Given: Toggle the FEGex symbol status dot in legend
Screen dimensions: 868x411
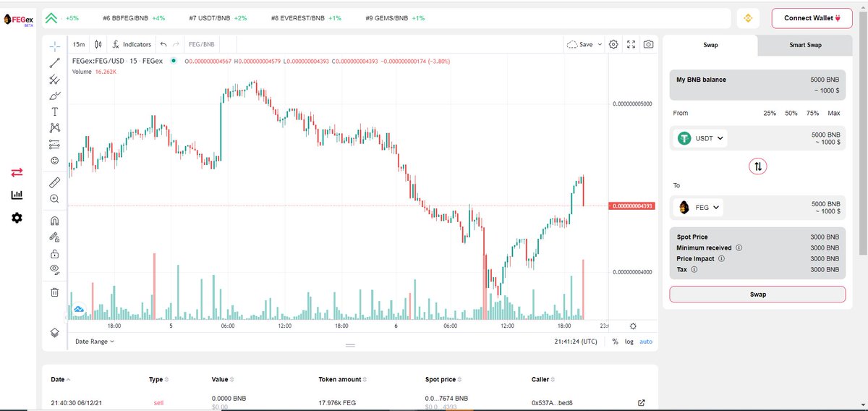Looking at the screenshot, I should [x=174, y=61].
